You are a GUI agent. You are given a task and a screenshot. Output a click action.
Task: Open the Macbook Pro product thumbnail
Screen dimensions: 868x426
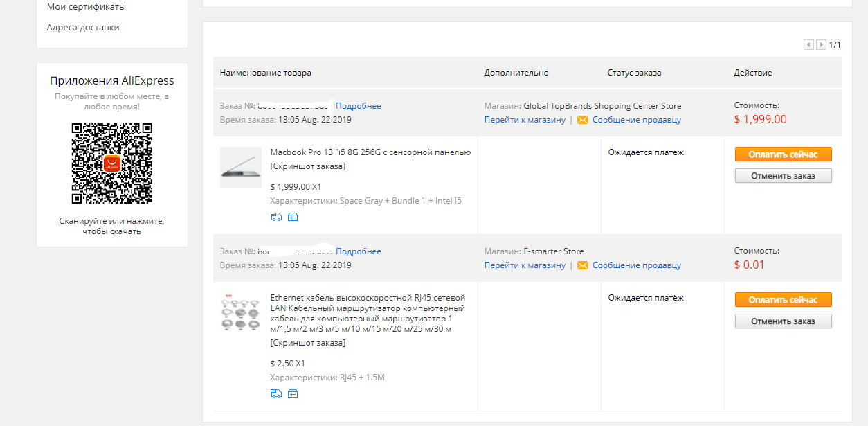pyautogui.click(x=241, y=168)
